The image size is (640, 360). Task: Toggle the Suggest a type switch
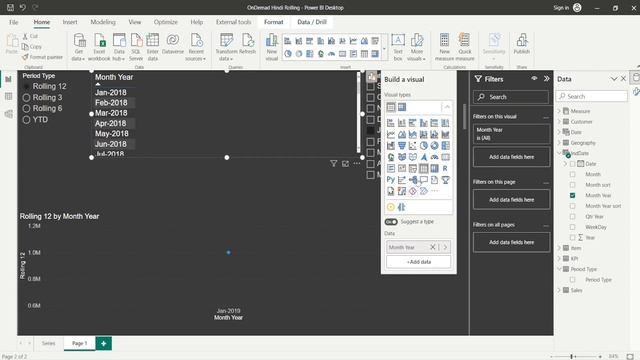click(391, 222)
